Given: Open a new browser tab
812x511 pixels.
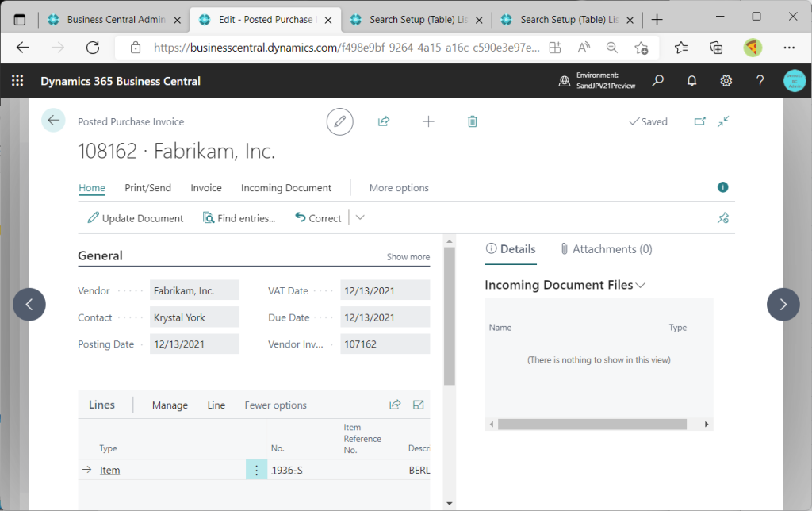Looking at the screenshot, I should tap(657, 20).
